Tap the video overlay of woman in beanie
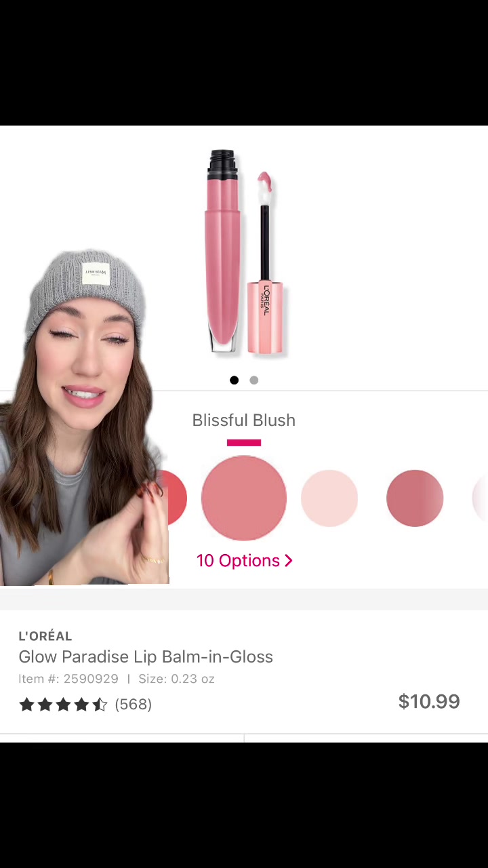 coord(84,417)
